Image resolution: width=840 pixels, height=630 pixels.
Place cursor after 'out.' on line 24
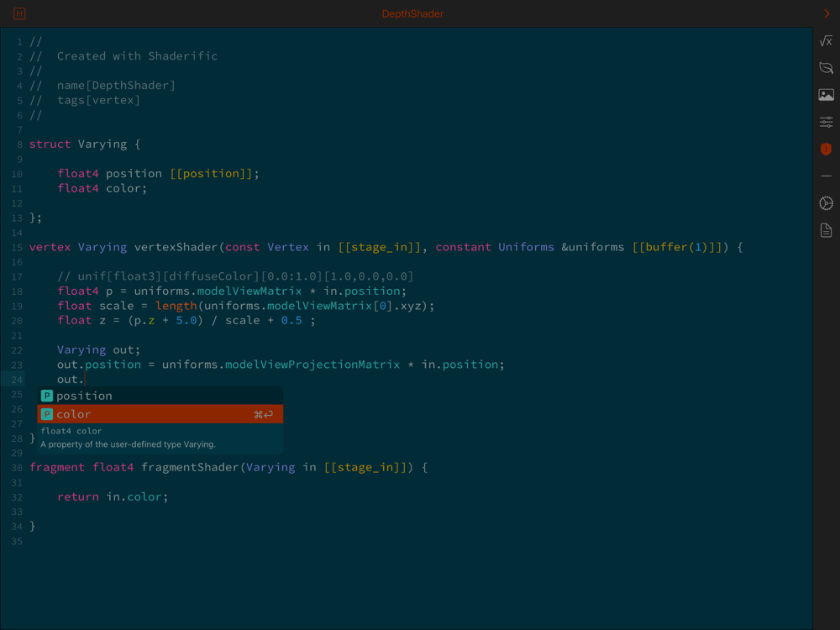85,380
